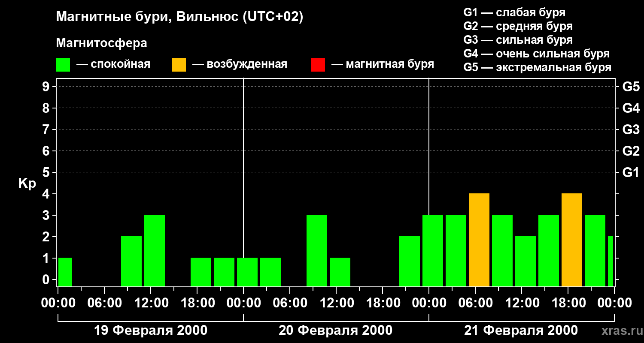
Task: Click the 'G2 — средняя буря' description
Action: pyautogui.click(x=518, y=26)
